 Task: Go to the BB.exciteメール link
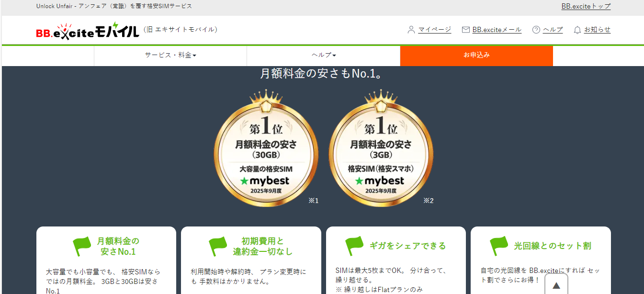coord(497,30)
